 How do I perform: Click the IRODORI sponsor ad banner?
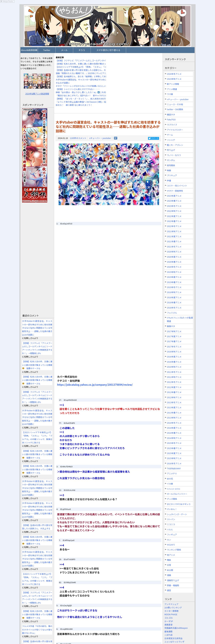[x=34, y=155]
